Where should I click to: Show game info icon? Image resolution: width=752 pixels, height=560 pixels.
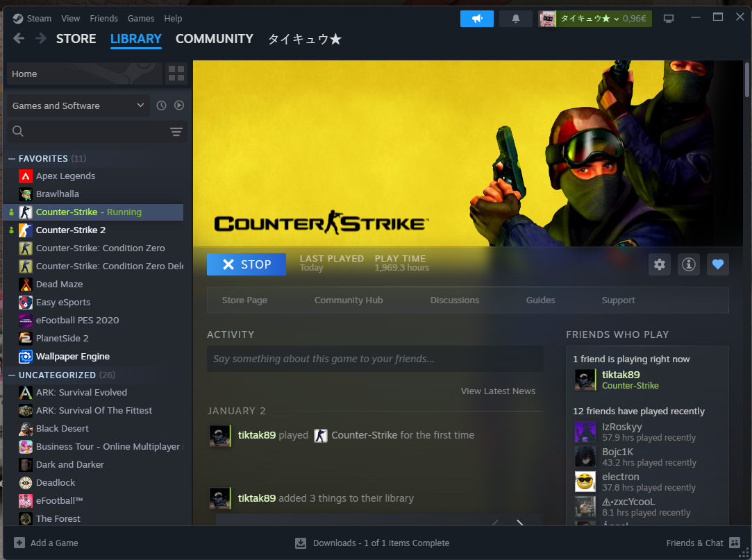pyautogui.click(x=688, y=264)
